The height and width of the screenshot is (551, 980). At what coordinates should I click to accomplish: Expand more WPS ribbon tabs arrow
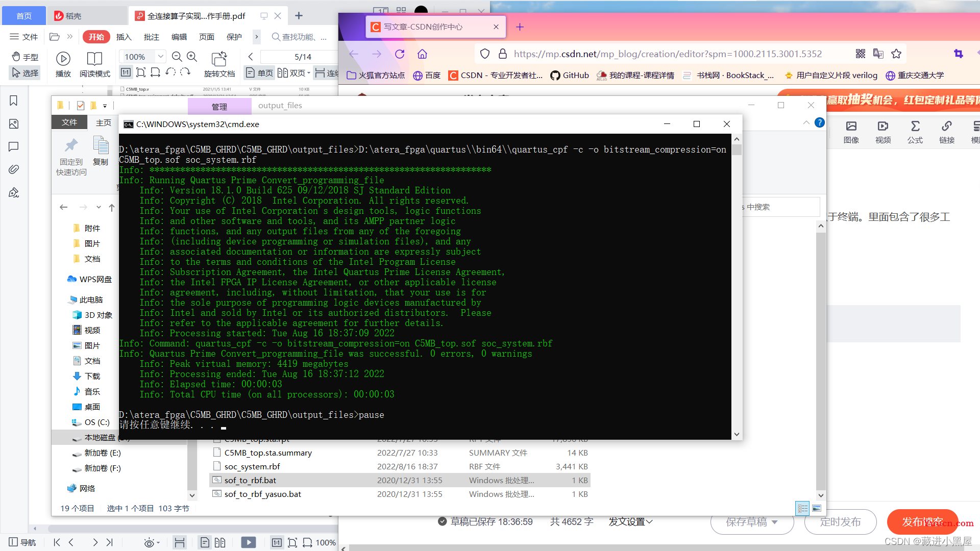[256, 37]
